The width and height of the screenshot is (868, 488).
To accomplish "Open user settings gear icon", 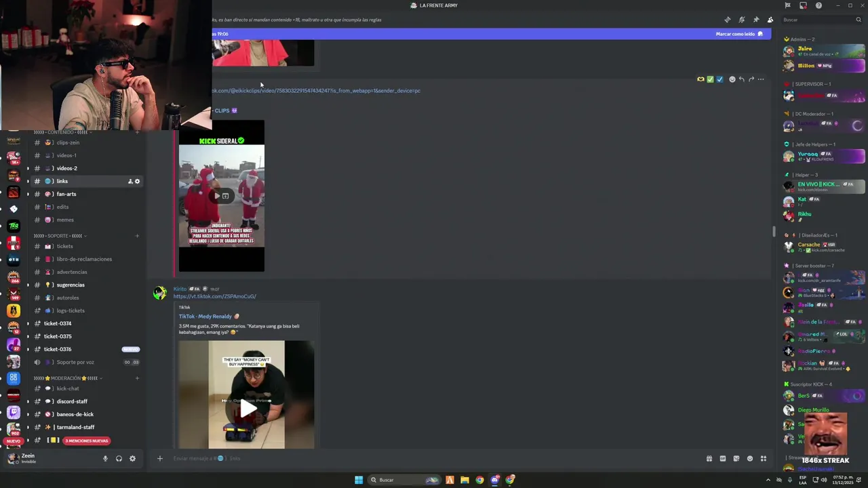I will pos(132,459).
